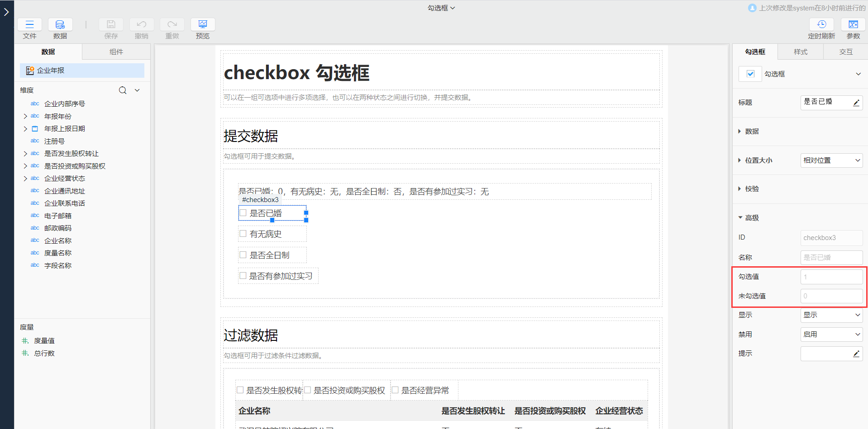Open the 位置大小 相对位置 dropdown
868x429 pixels.
[x=831, y=160]
